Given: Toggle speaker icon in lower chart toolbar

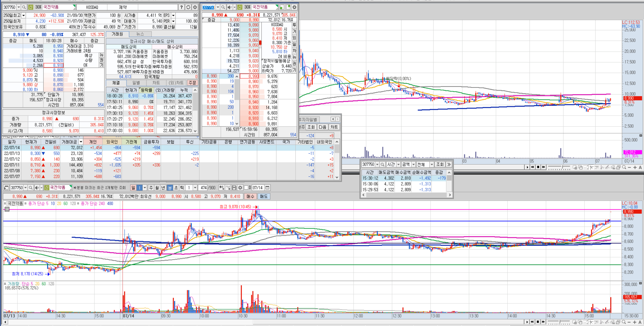Looking at the screenshot, I should pos(37,188).
